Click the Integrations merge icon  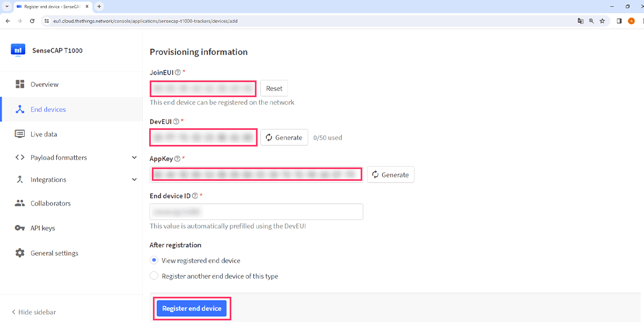click(20, 180)
